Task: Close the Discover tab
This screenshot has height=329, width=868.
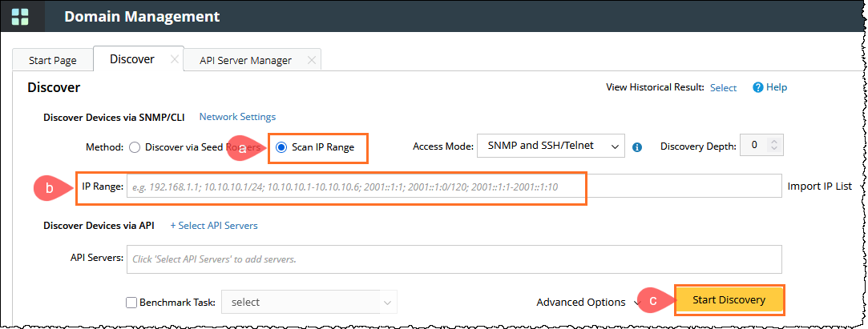Action: pyautogui.click(x=174, y=59)
